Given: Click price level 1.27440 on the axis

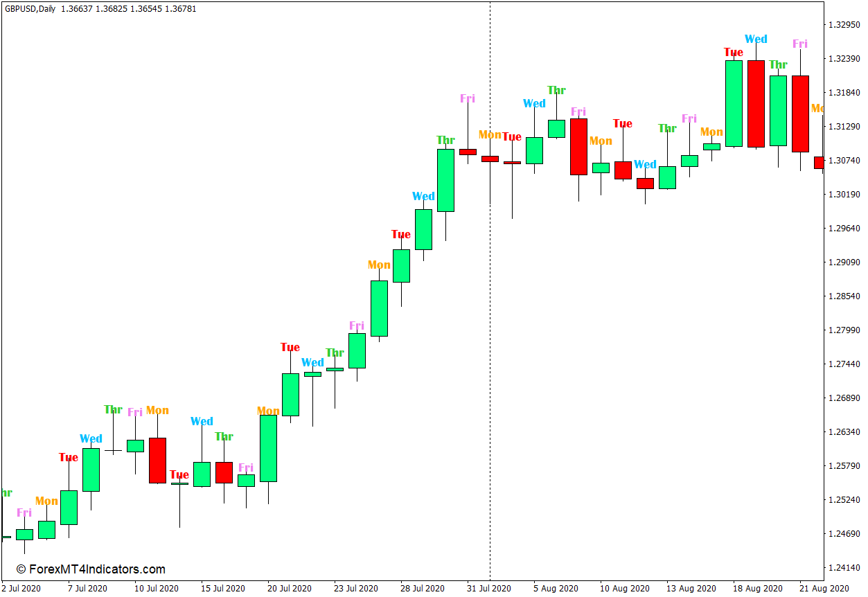Looking at the screenshot, I should click(844, 364).
